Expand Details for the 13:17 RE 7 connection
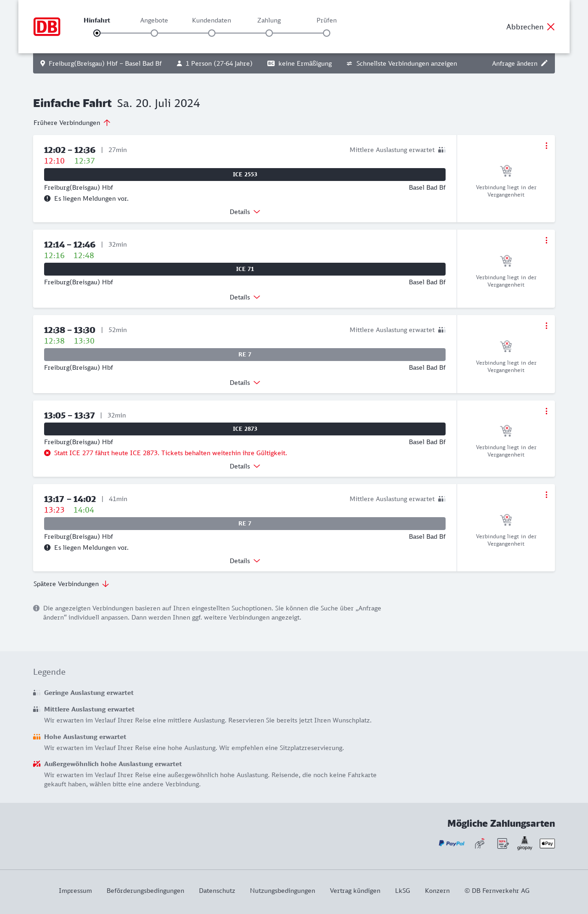Screen dimensions: 588x914 [x=245, y=561]
